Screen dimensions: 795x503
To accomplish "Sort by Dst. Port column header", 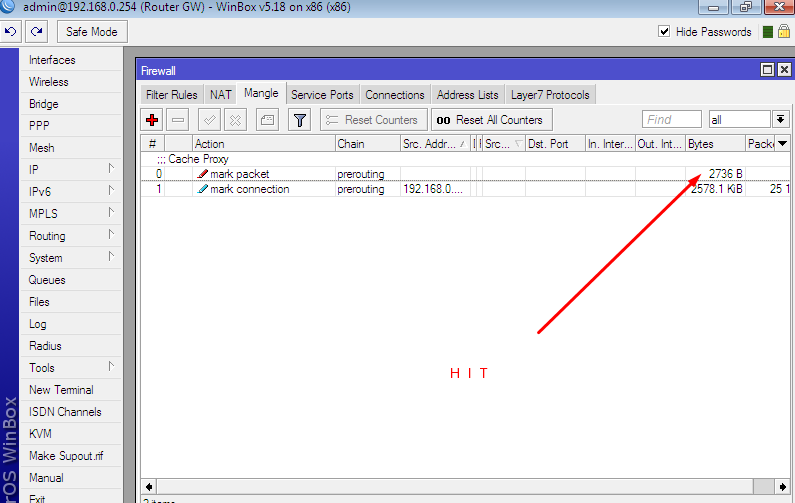I will pyautogui.click(x=555, y=144).
